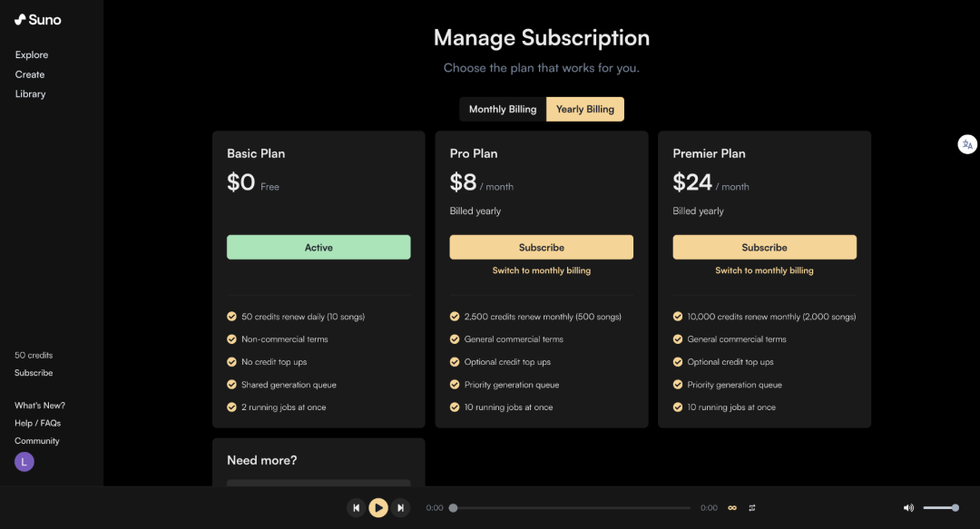Click 'No credit top ups' feature
The image size is (980, 529).
click(x=274, y=362)
